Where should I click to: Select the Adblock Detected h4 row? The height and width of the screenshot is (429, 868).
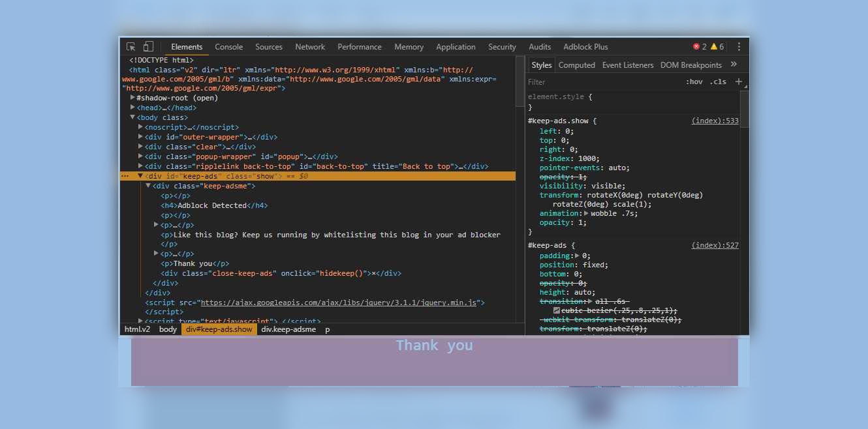click(x=214, y=205)
